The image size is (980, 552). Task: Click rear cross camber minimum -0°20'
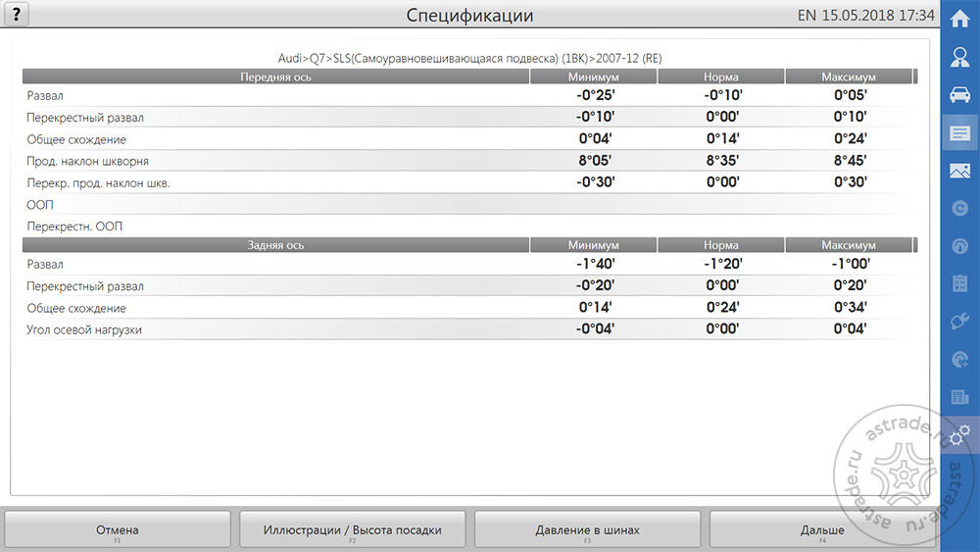pyautogui.click(x=595, y=285)
